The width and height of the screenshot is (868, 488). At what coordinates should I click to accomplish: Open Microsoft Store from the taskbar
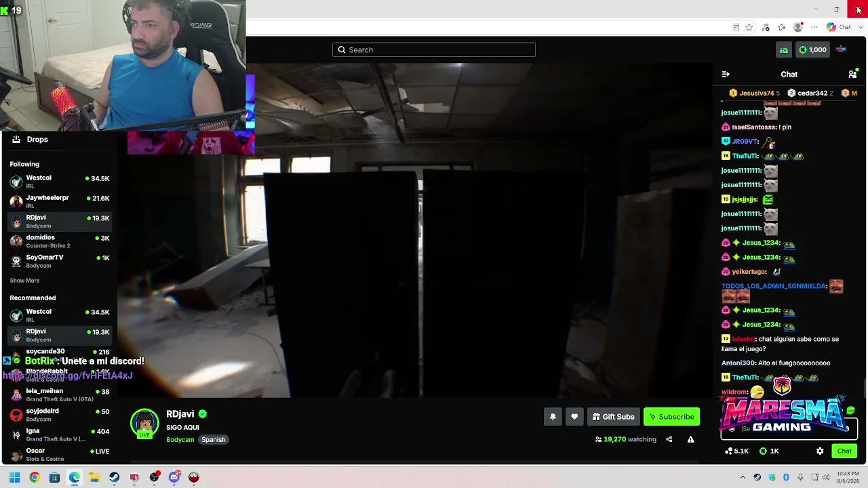click(x=54, y=477)
